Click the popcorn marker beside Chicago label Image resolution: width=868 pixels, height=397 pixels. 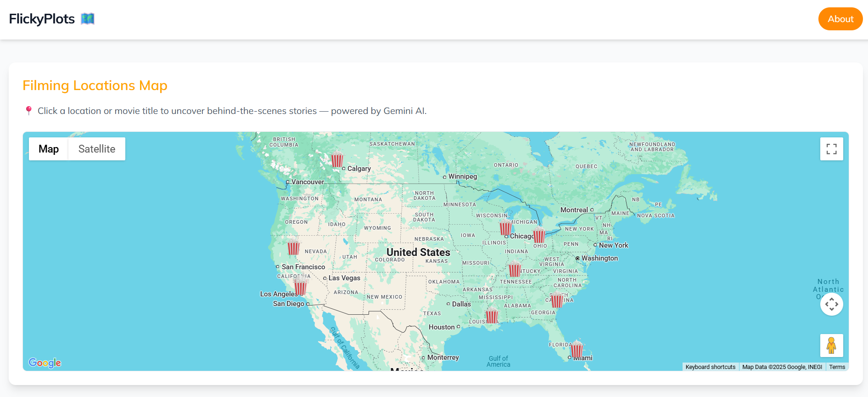pyautogui.click(x=539, y=235)
